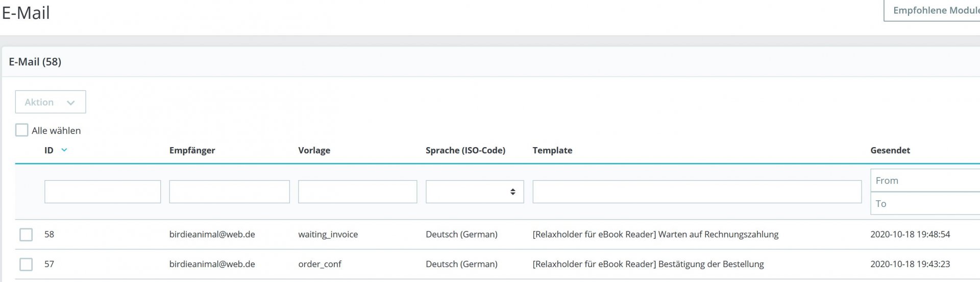Select the checkbox for email row 57
Viewport: 980px width, 282px height.
tap(26, 264)
